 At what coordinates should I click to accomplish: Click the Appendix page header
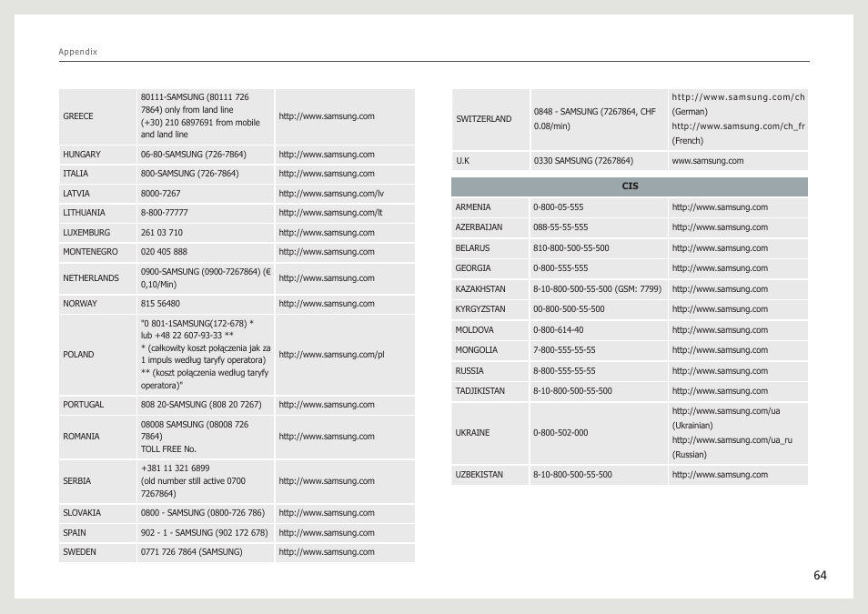78,52
